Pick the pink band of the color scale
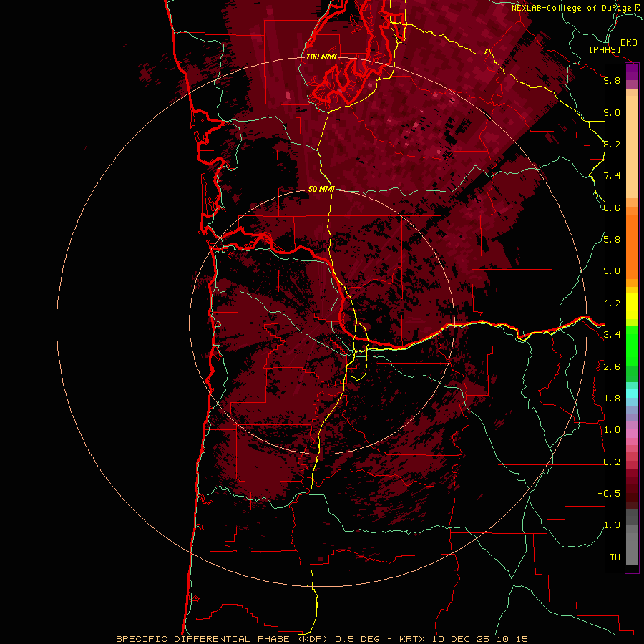Viewport: 644px width, 644px height. pos(632,434)
